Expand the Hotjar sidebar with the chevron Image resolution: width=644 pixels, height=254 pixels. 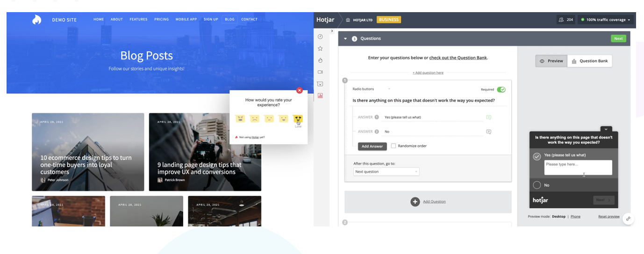[x=332, y=31]
